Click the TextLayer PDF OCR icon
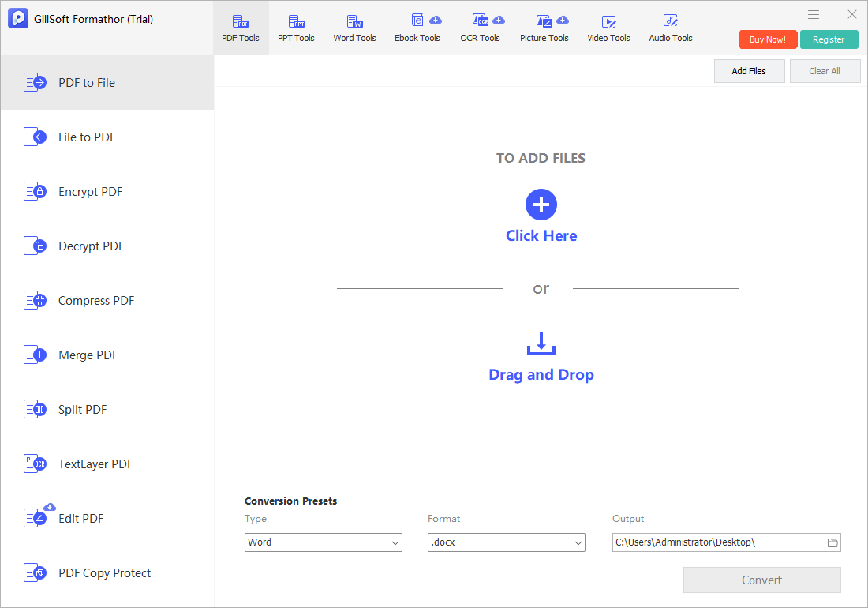868x608 pixels. (35, 464)
